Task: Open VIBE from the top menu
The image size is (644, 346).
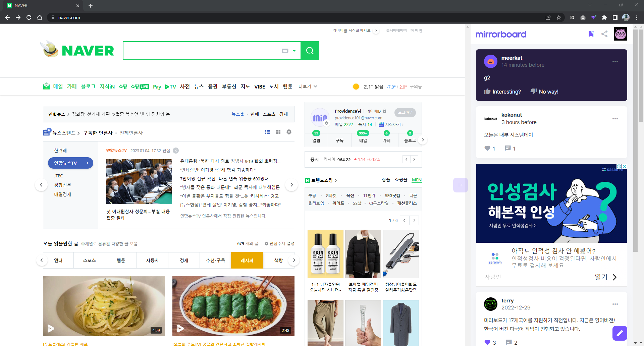Action: (260, 86)
